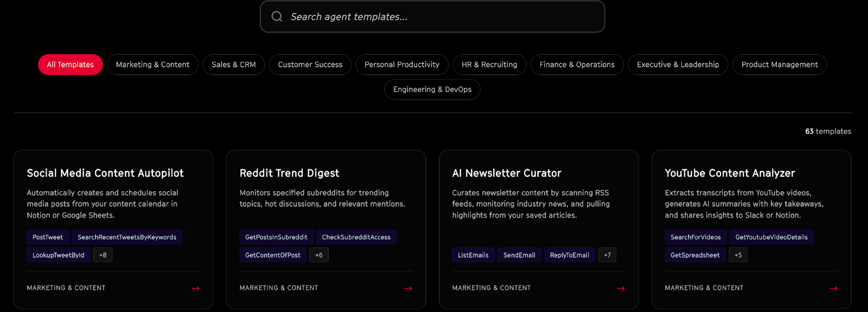Open the Reddit Trend Digest title
Image resolution: width=868 pixels, height=312 pixels.
[289, 173]
